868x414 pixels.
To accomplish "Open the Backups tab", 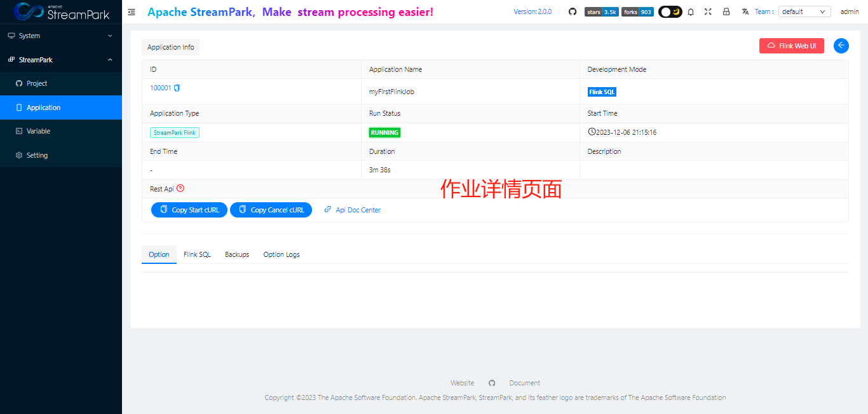I will click(x=237, y=254).
